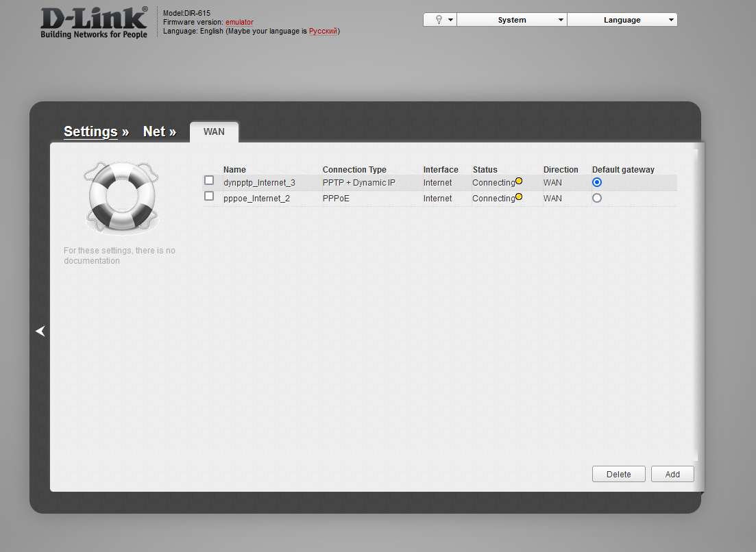The image size is (756, 552).
Task: Open the Net menu
Action: click(156, 131)
